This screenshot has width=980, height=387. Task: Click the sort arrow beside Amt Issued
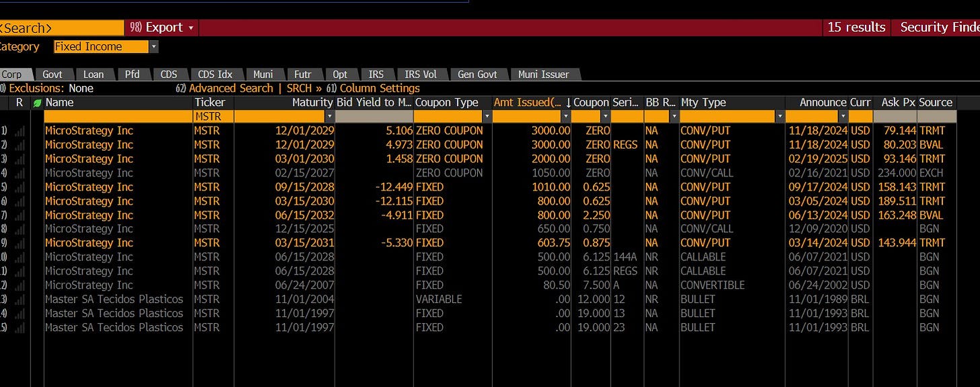point(568,102)
